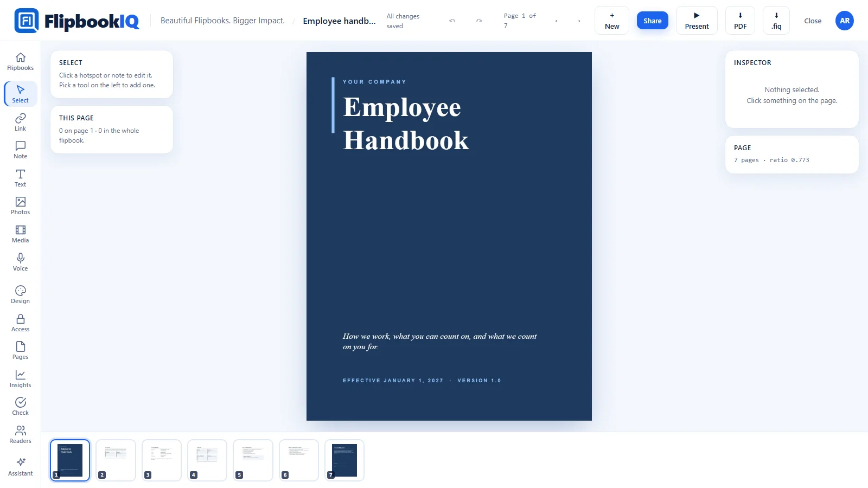This screenshot has height=488, width=868.
Task: Click the flipbook title Employee handb...
Action: 340,21
